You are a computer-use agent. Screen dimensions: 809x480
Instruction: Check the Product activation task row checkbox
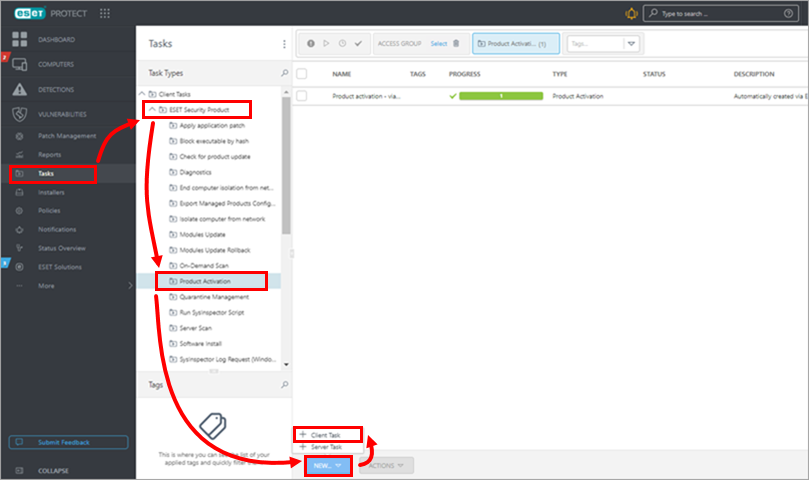(x=302, y=96)
